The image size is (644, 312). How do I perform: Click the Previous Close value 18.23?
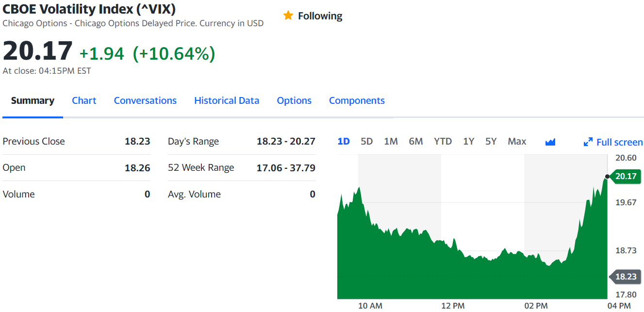pyautogui.click(x=137, y=141)
